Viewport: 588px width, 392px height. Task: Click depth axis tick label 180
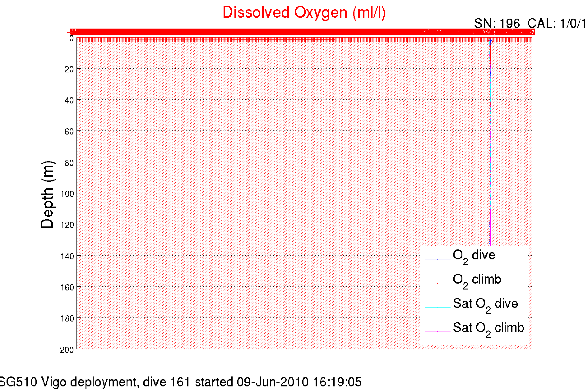pos(67,318)
